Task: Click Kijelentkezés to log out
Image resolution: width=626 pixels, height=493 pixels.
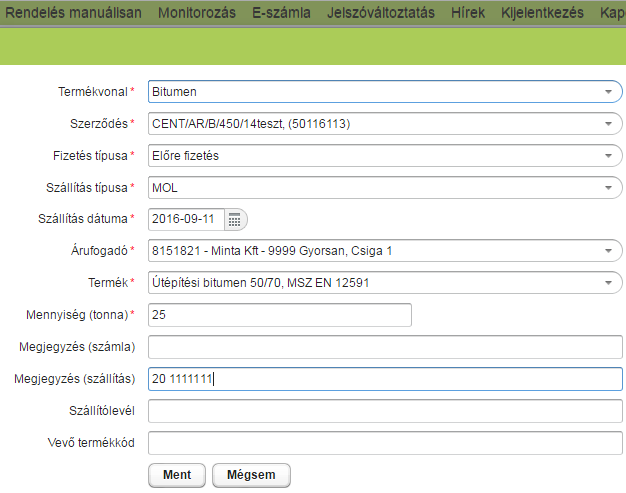Action: tap(542, 13)
